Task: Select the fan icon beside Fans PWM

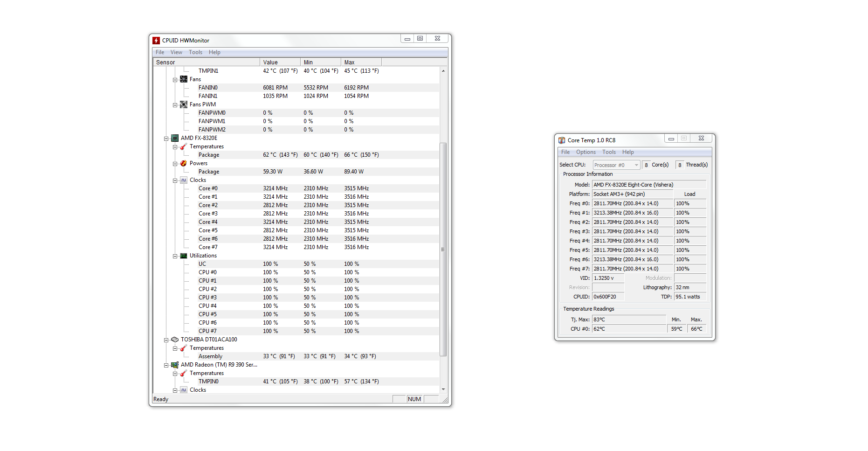Action: click(184, 104)
